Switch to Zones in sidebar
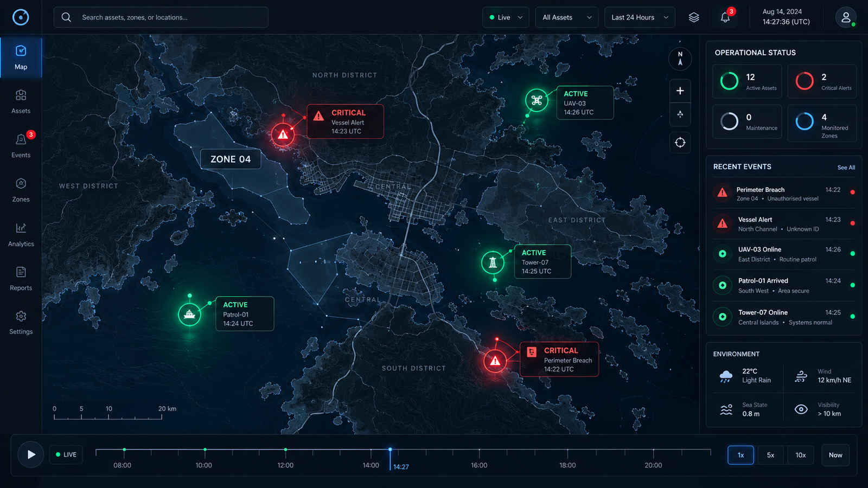The image size is (868, 488). tap(21, 190)
